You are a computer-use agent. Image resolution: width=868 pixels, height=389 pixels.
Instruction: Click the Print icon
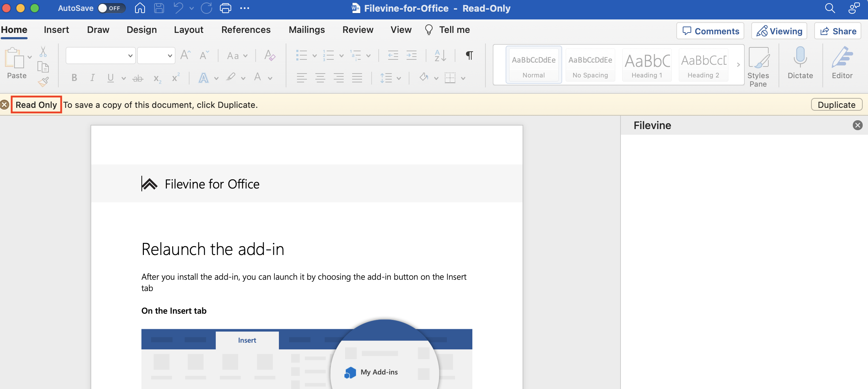225,8
